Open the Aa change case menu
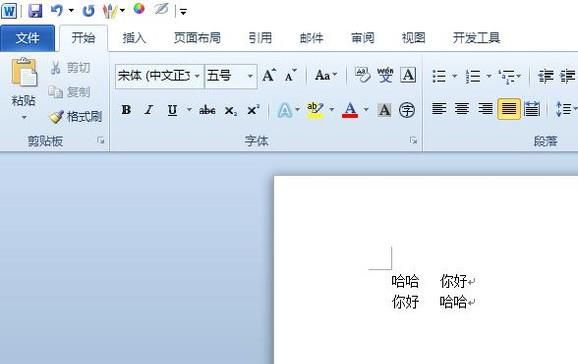 [x=326, y=75]
